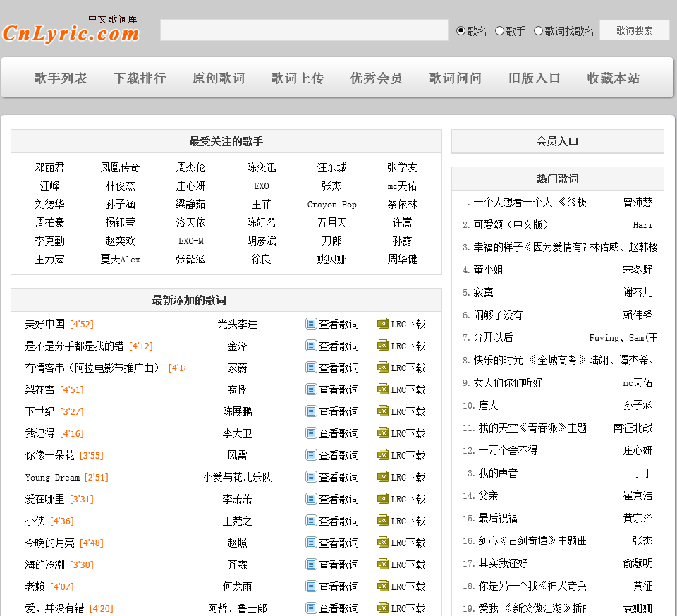The height and width of the screenshot is (616, 677).
Task: Open the song 爱，并没有错
Action: (x=54, y=608)
